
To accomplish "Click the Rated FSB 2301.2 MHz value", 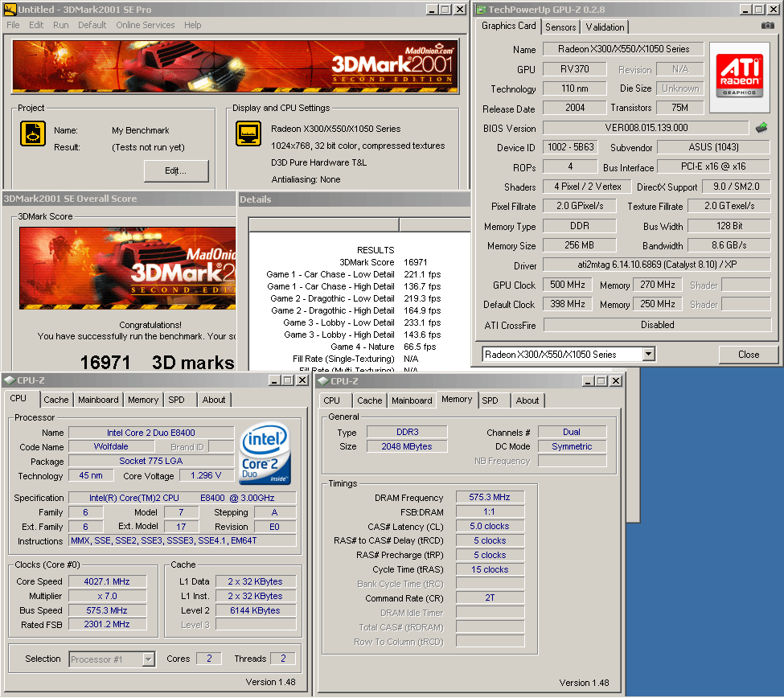I will click(107, 624).
